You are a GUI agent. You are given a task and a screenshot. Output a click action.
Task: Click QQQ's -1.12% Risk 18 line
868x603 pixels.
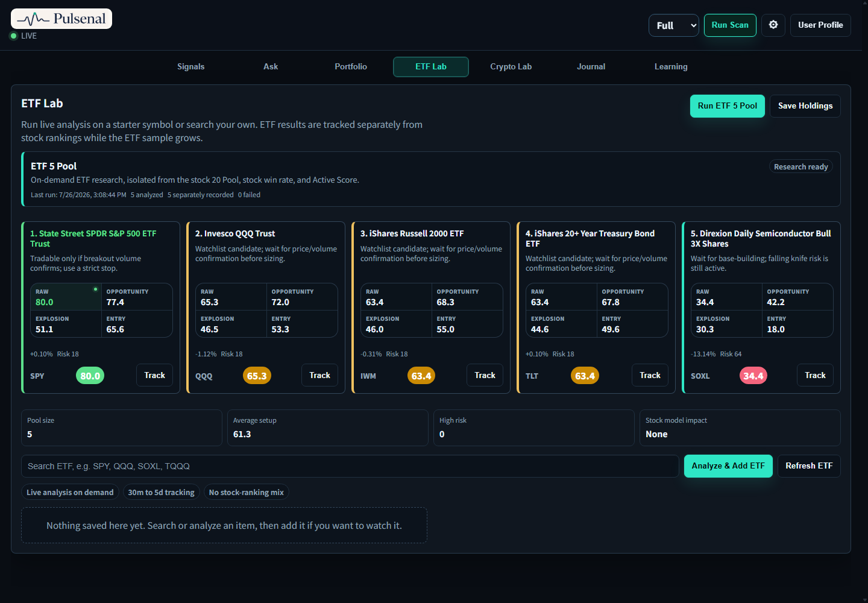pos(219,354)
